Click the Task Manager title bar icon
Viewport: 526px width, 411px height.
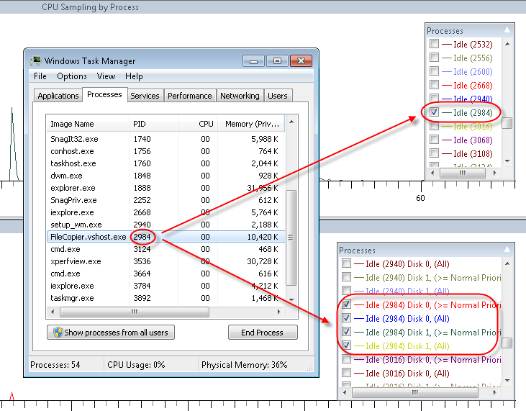(x=35, y=61)
